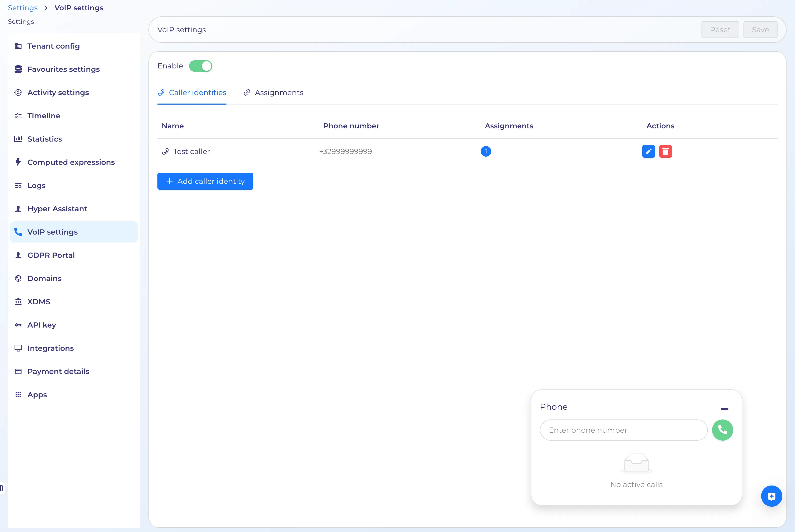Select the Activity settings icon
795x532 pixels.
click(x=18, y=92)
